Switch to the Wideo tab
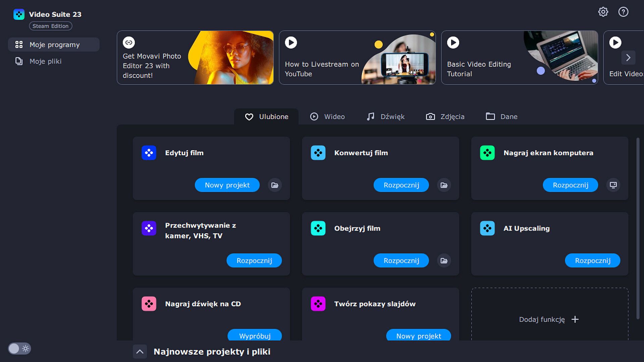Screen dimensions: 644x362 [x=327, y=117]
